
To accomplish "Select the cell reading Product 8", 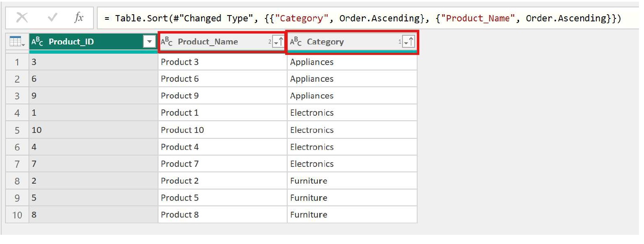I will [x=223, y=215].
